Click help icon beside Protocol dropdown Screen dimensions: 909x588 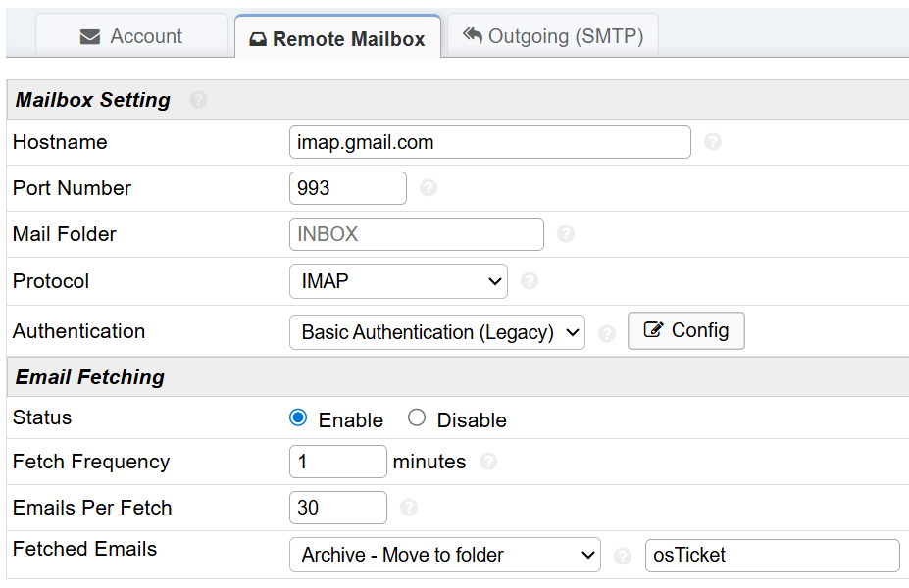(x=530, y=281)
